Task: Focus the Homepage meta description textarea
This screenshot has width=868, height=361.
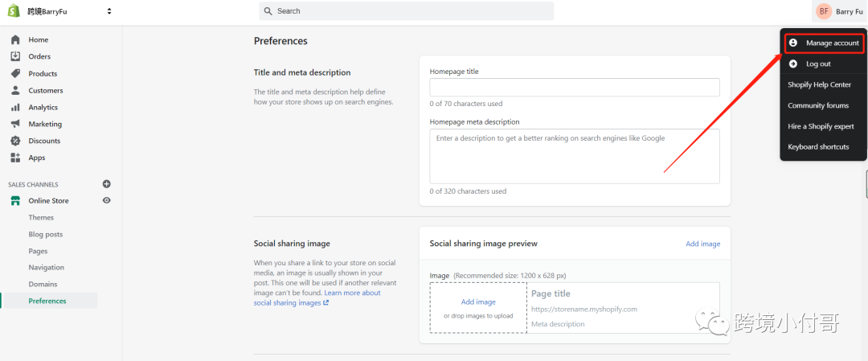Action: click(x=575, y=156)
